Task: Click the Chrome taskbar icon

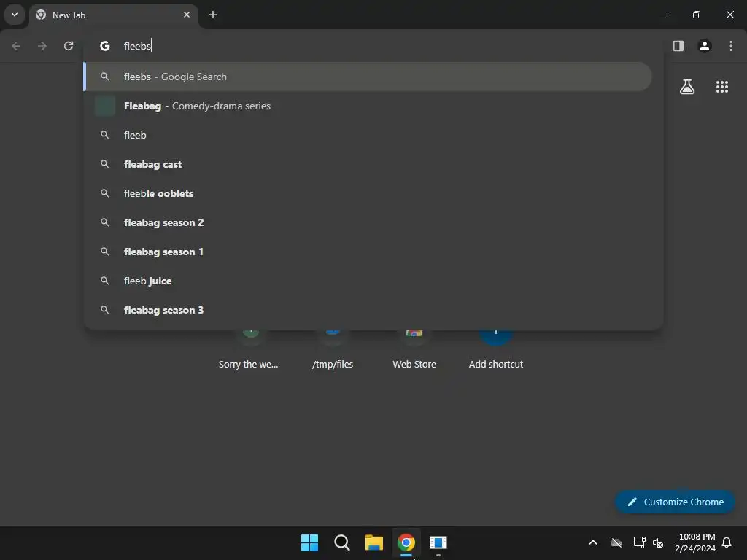Action: pyautogui.click(x=406, y=542)
